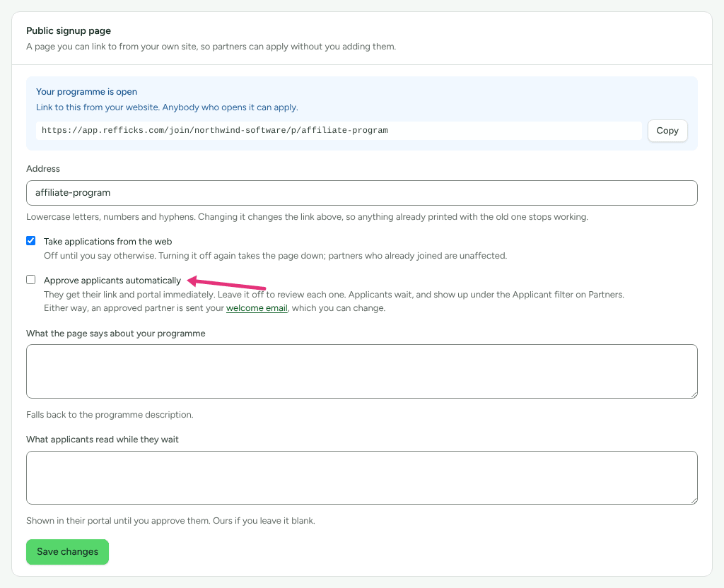724x588 pixels.
Task: Uncheck Take applications from the web
Action: [31, 241]
